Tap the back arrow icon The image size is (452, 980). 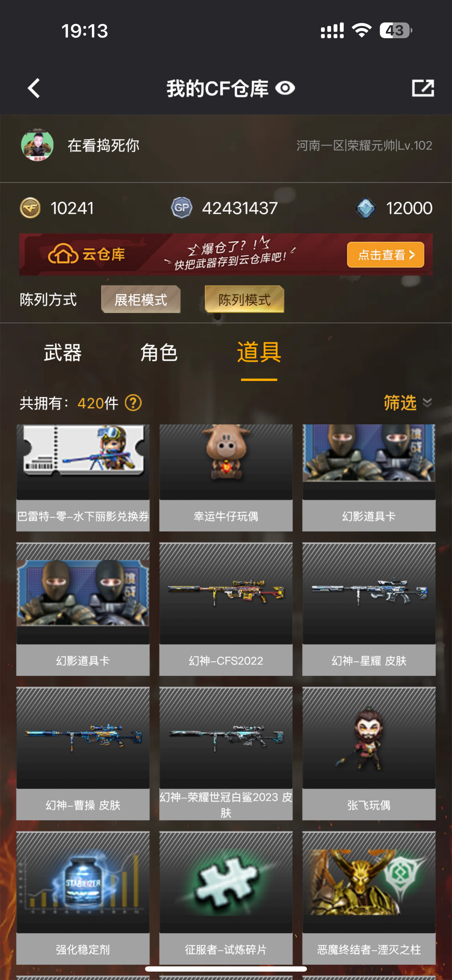(x=34, y=88)
